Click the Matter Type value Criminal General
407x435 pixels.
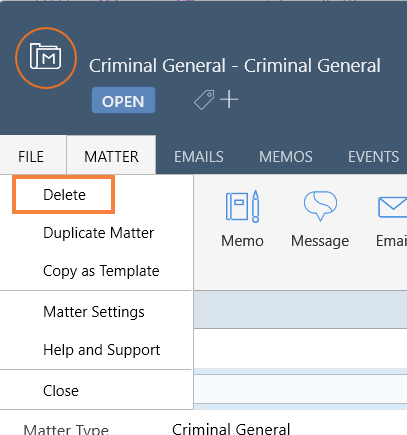coord(231,428)
